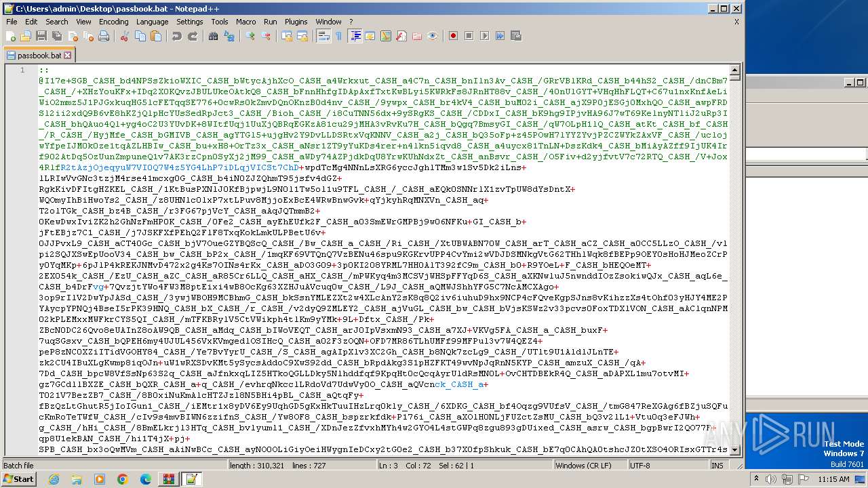
Task: Click the vertical scrollbar down arrow
Action: tap(734, 450)
